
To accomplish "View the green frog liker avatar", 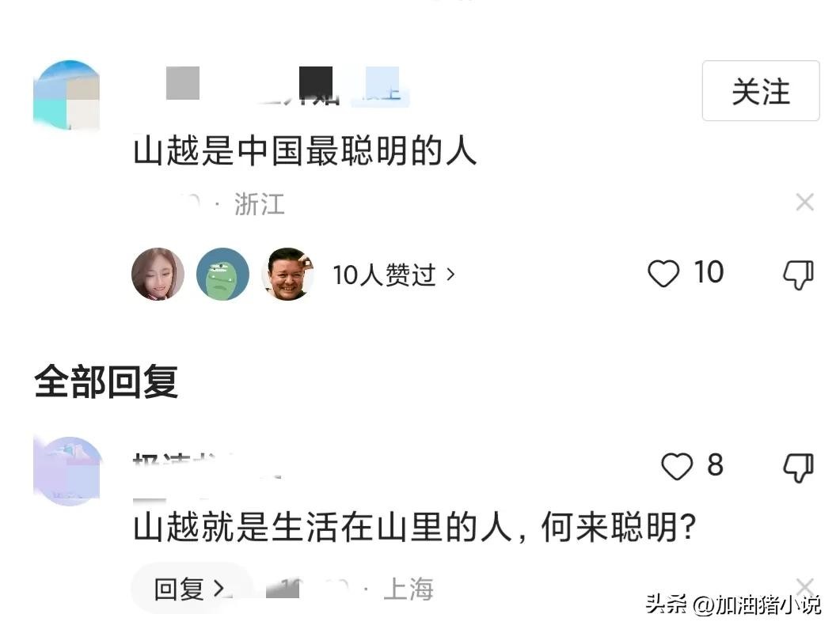I will click(222, 275).
